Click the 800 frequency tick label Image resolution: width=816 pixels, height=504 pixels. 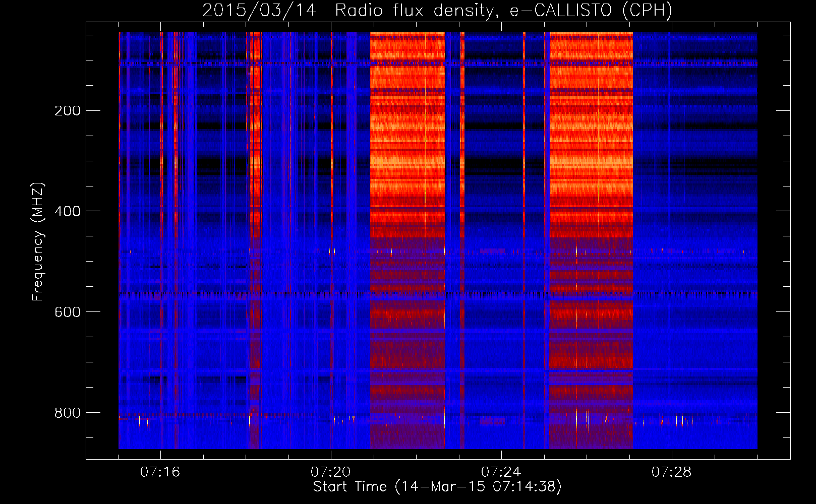[x=68, y=413]
